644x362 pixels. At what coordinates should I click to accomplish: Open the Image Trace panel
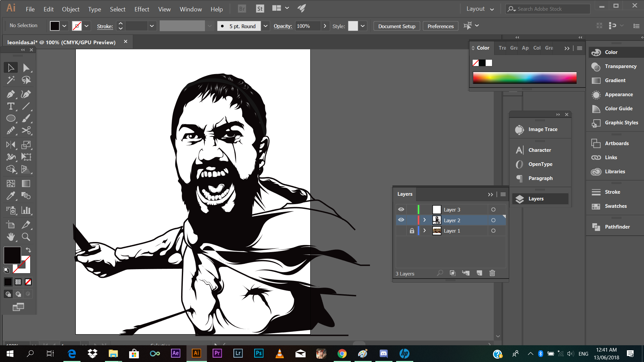(543, 129)
